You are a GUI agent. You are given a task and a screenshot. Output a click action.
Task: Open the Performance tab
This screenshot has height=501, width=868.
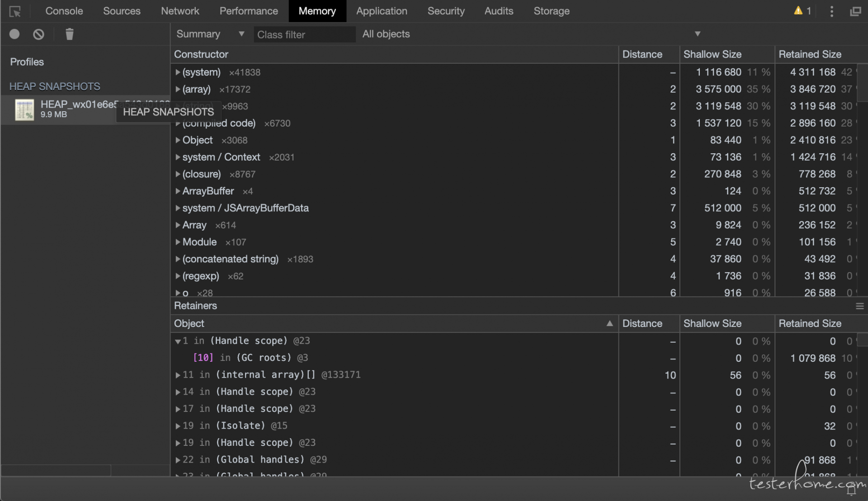249,11
